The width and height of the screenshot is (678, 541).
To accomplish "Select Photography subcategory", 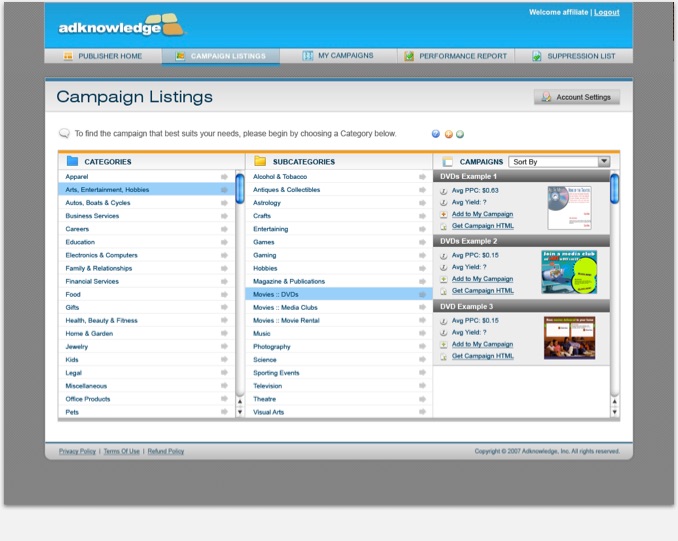I will pos(339,346).
